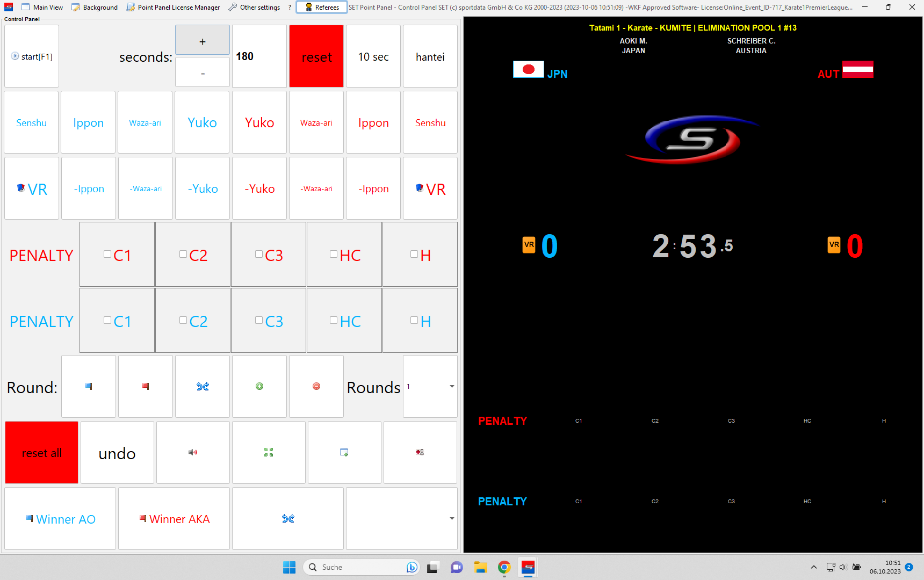Click the swap icon beside Winner AKA
The width and height of the screenshot is (924, 580).
click(x=288, y=518)
